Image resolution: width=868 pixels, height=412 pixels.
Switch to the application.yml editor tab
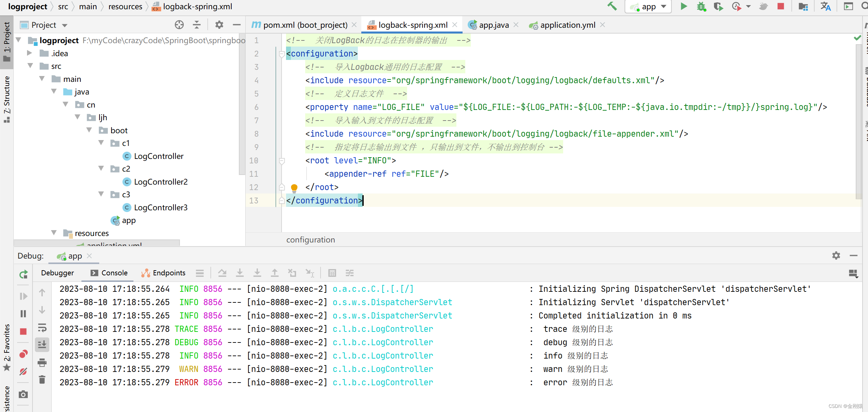(x=567, y=25)
